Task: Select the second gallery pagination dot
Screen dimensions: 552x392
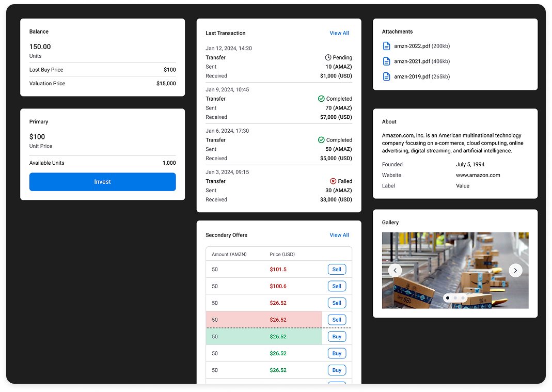Action: tap(455, 298)
